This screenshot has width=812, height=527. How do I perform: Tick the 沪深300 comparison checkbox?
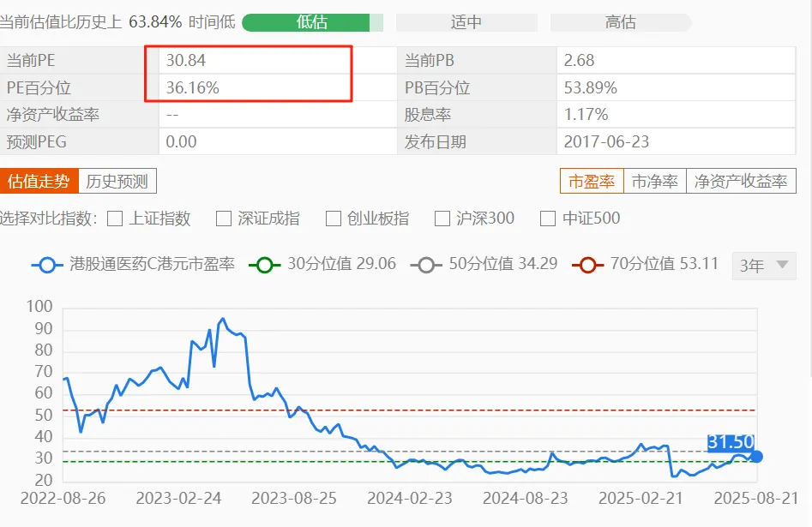point(442,219)
